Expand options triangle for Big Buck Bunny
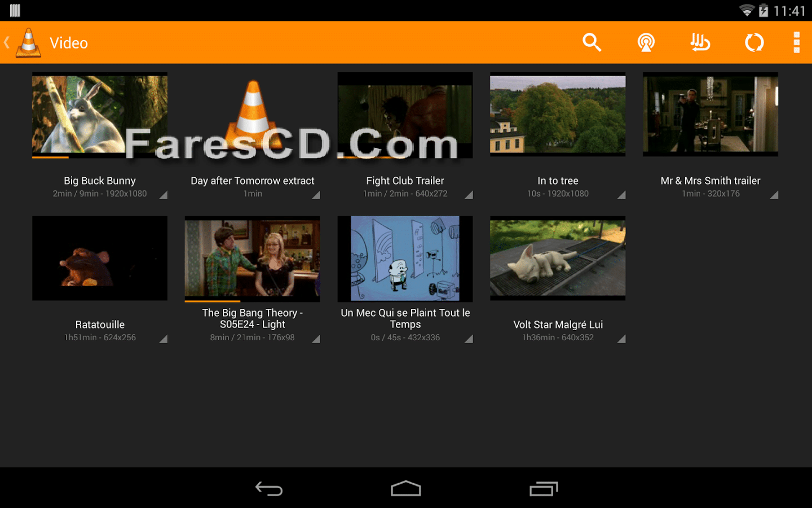This screenshot has width=812, height=508. coord(163,195)
